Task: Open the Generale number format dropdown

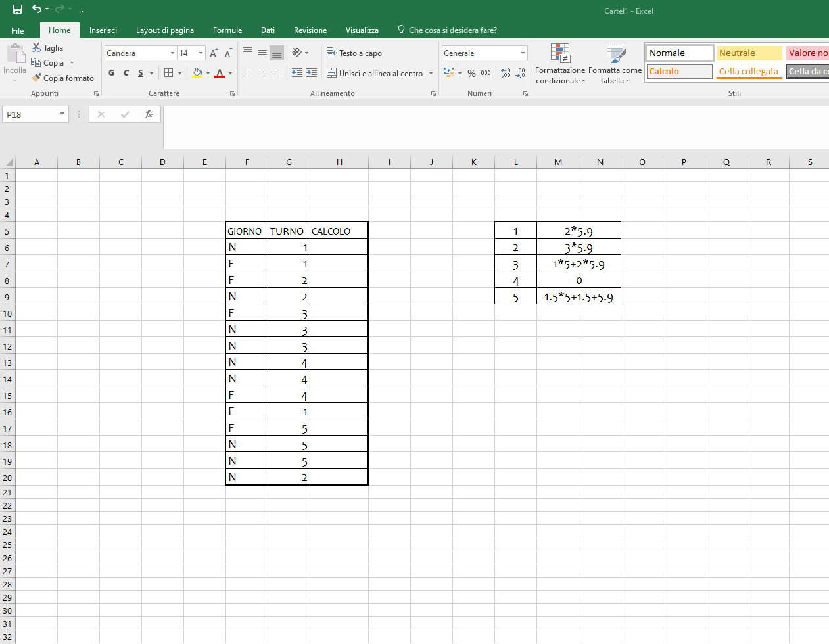Action: click(x=523, y=53)
